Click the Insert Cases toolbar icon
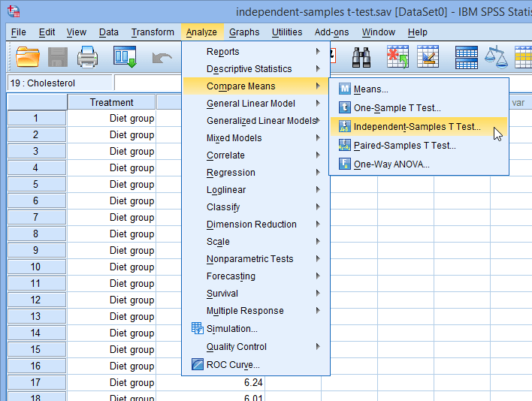Viewport: 532px width, 401px height. 397,57
